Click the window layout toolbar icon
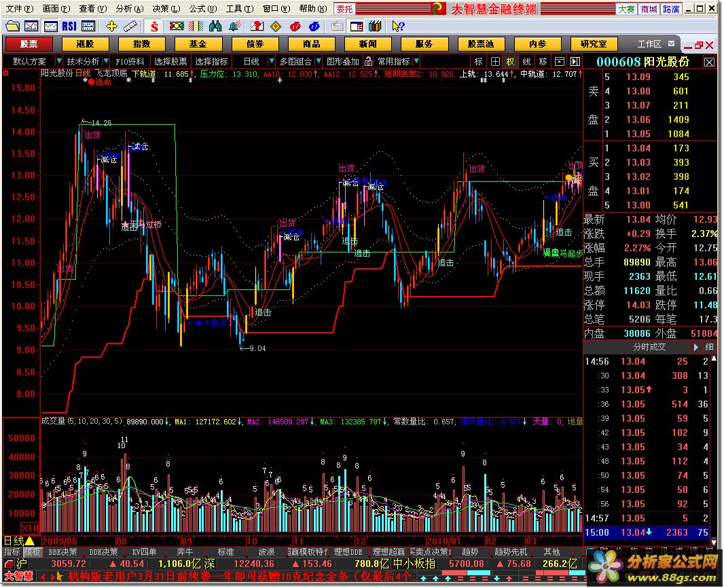Viewport: 724px width, 588px height. [356, 26]
